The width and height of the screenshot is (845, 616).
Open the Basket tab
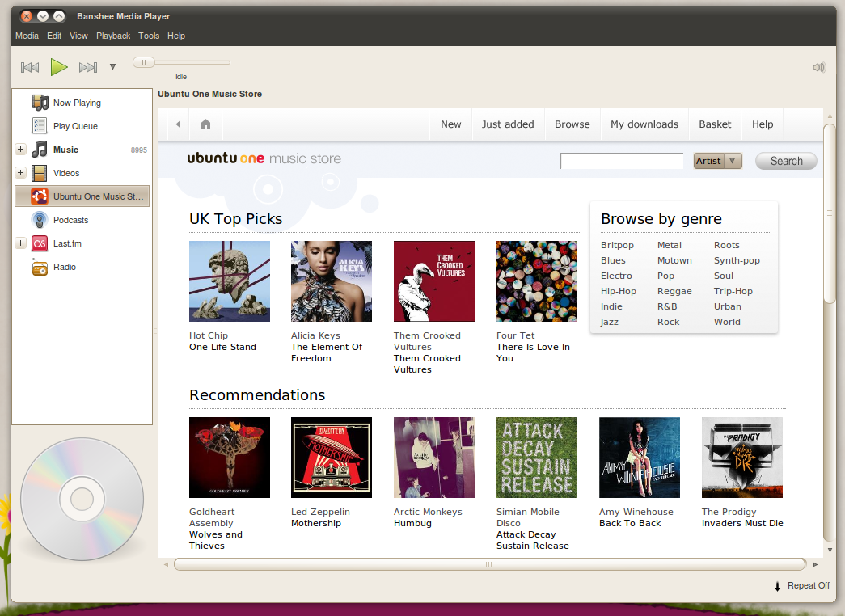pos(715,124)
